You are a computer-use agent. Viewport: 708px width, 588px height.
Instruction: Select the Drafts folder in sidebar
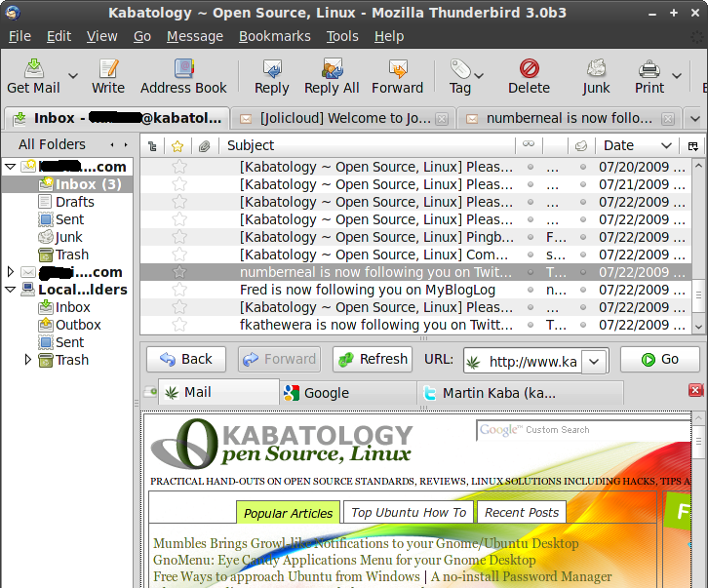tap(74, 202)
